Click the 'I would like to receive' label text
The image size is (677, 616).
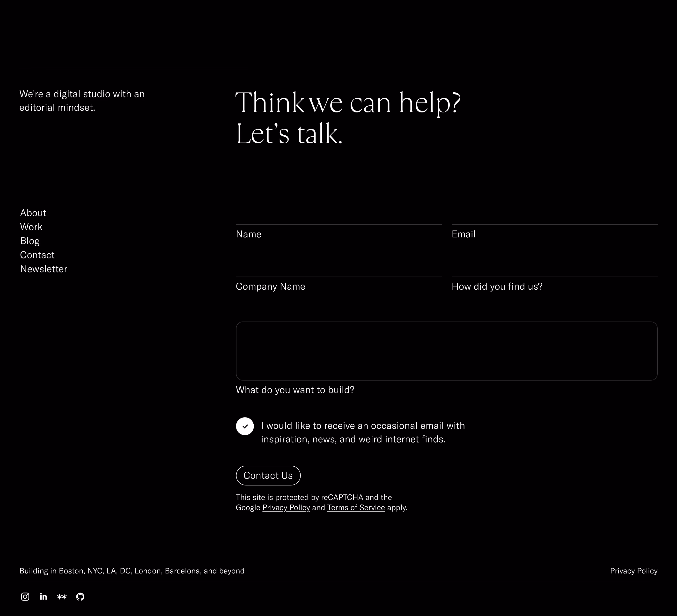pyautogui.click(x=363, y=432)
